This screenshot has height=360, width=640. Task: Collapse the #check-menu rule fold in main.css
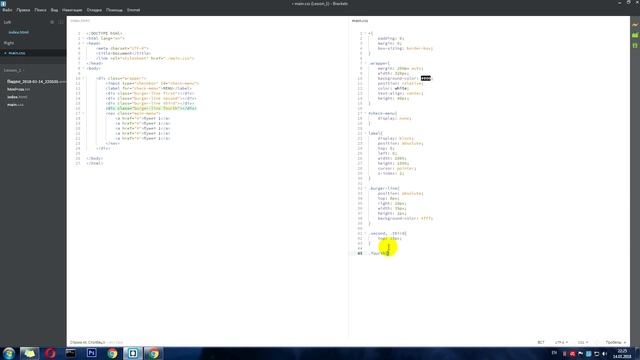click(x=365, y=113)
